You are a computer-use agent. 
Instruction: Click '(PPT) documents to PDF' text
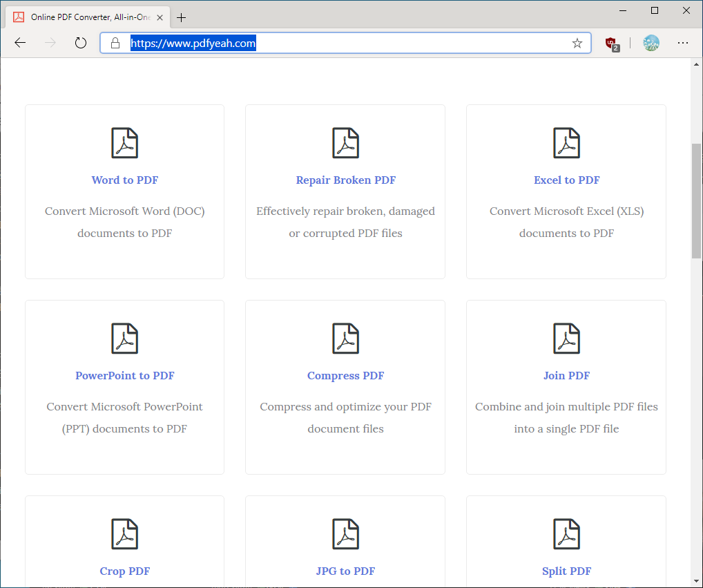click(124, 429)
